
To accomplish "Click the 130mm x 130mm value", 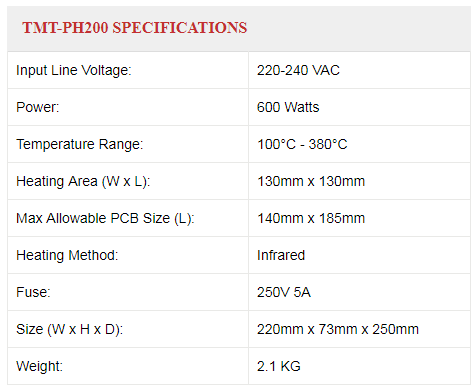I will [x=311, y=181].
